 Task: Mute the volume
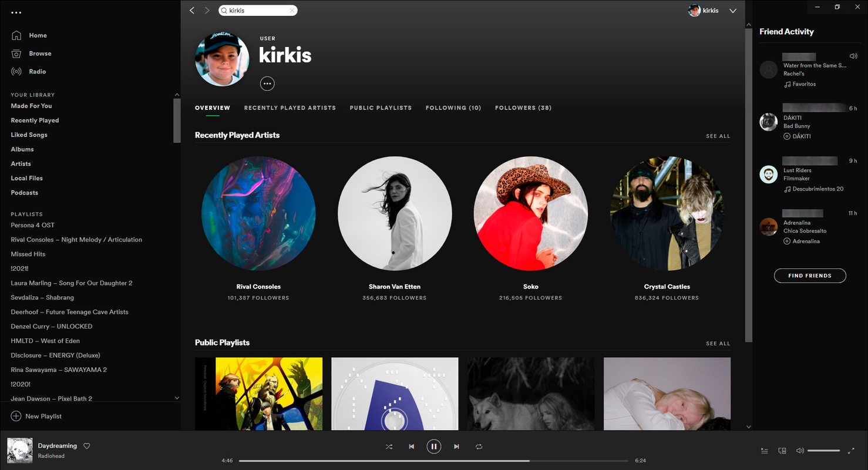[799, 451]
